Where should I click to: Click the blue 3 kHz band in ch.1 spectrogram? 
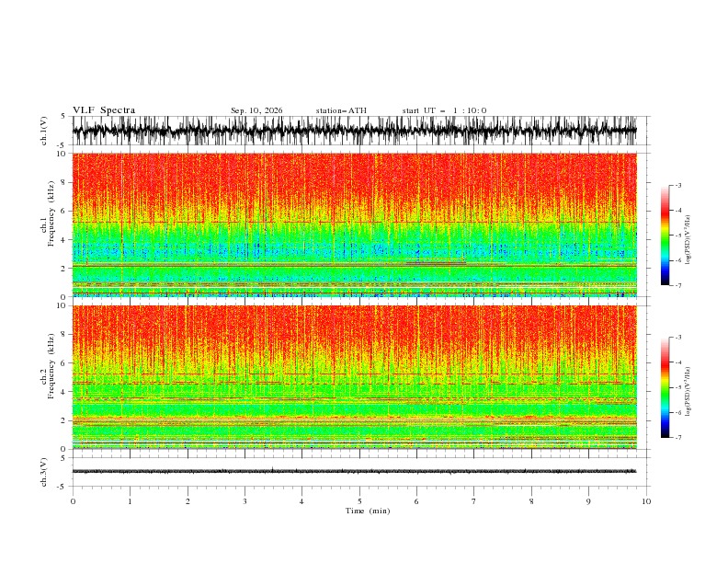click(x=354, y=251)
